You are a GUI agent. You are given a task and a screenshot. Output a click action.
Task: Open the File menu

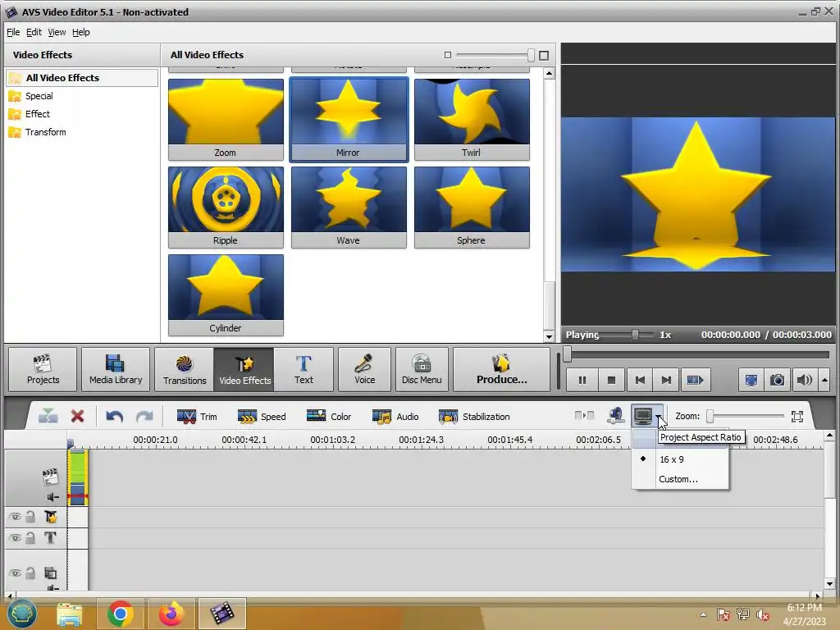pyautogui.click(x=13, y=32)
